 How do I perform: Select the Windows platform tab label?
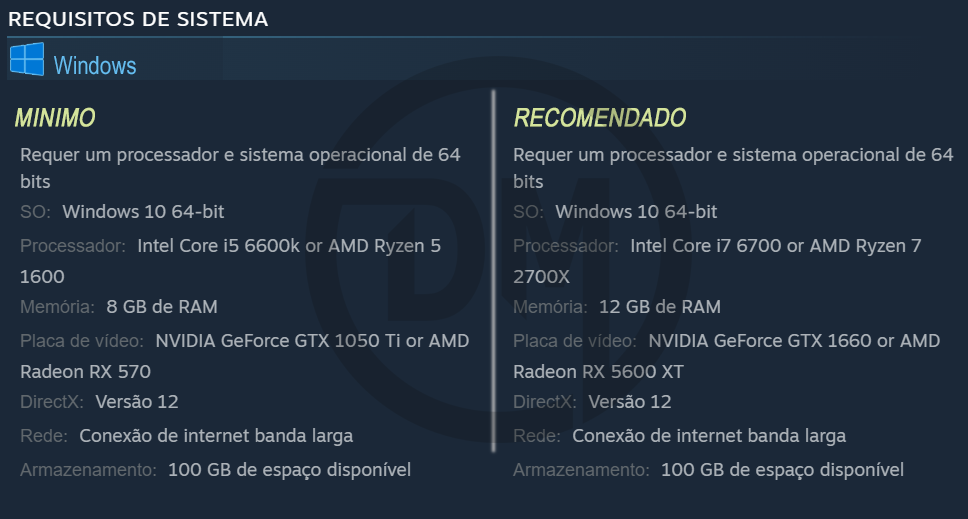(95, 65)
